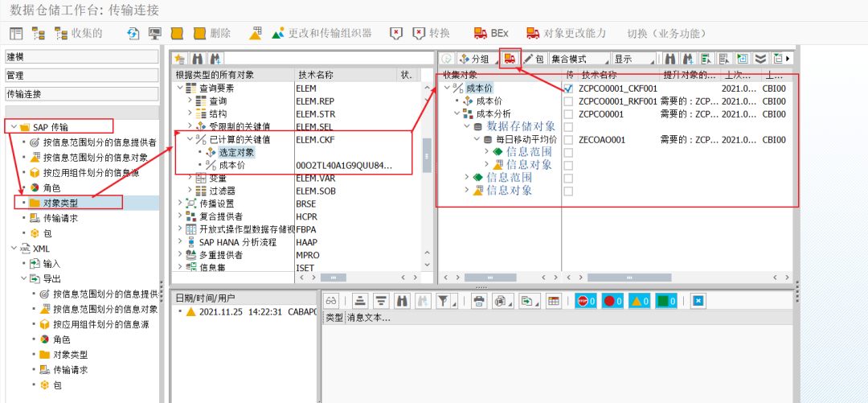Click the blue X close icon in the log toolbar
868x403 pixels.
click(698, 301)
